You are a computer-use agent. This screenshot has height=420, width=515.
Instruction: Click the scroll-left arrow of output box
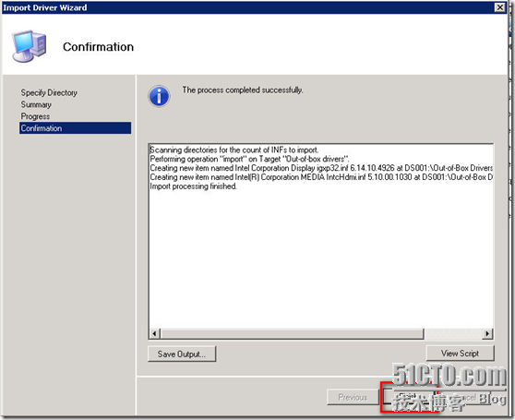[154, 334]
